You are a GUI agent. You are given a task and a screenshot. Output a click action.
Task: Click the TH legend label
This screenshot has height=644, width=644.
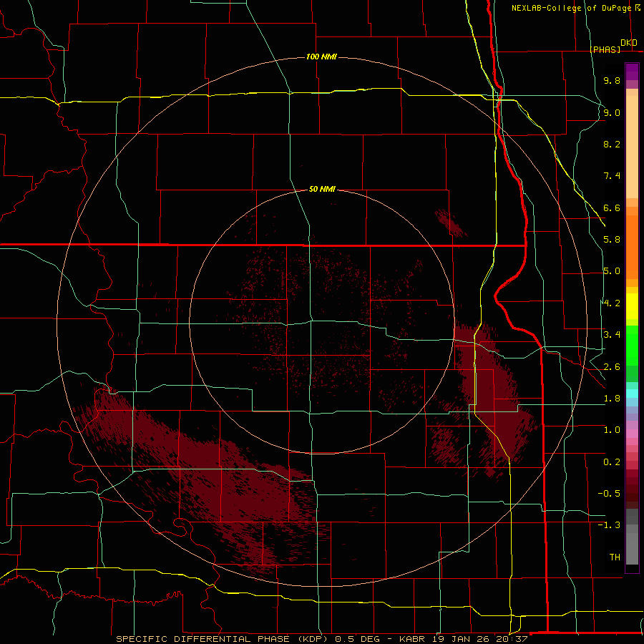[x=615, y=557]
